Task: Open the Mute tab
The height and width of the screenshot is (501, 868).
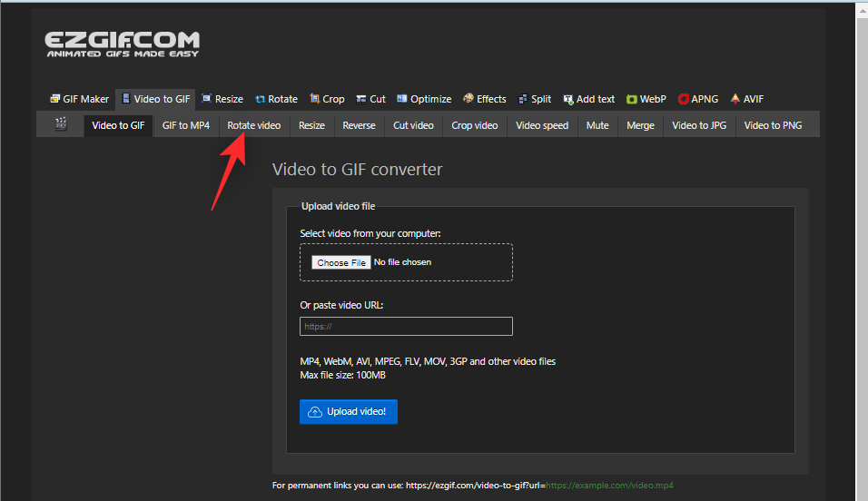Action: (x=597, y=125)
